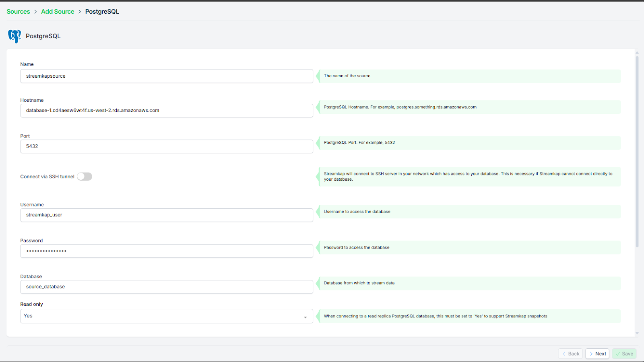Go to Sources breadcrumb link
644x362 pixels.
coord(19,12)
